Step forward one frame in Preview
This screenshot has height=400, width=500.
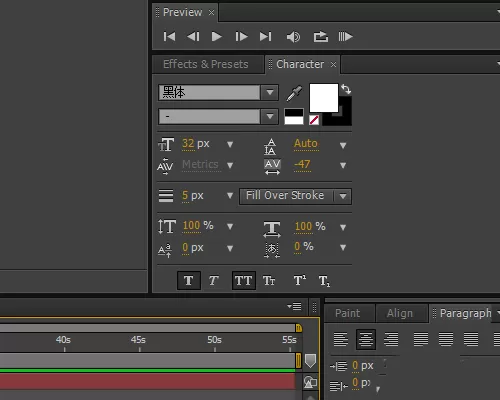coord(241,37)
